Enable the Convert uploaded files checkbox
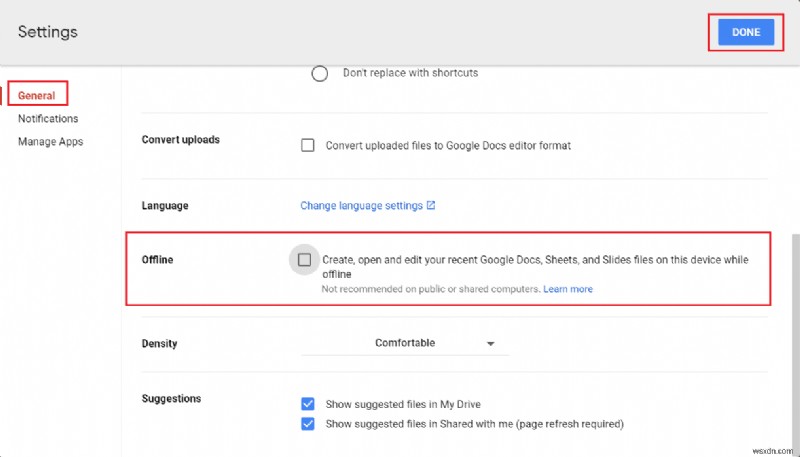 pos(308,145)
